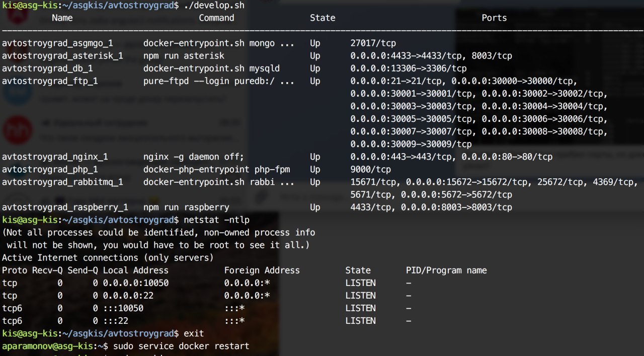Click the avtostroygrad_nginx_1 container name
The height and width of the screenshot is (356, 644).
point(55,157)
